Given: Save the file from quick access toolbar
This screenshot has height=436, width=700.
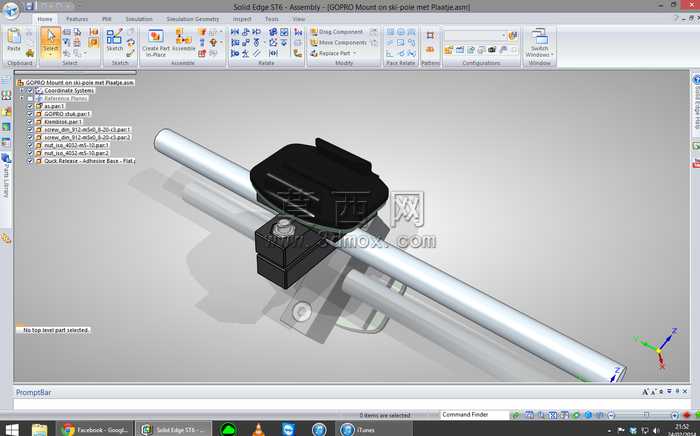Looking at the screenshot, I should pos(29,6).
